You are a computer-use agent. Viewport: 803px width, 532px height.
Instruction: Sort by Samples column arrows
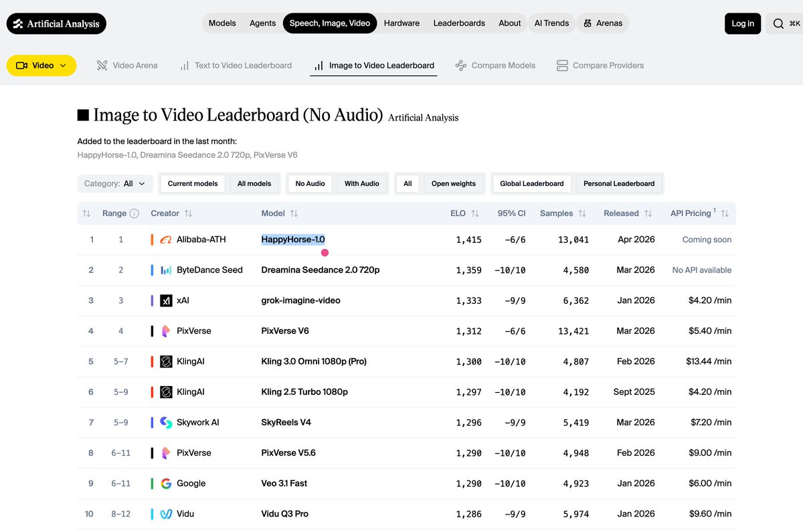582,213
